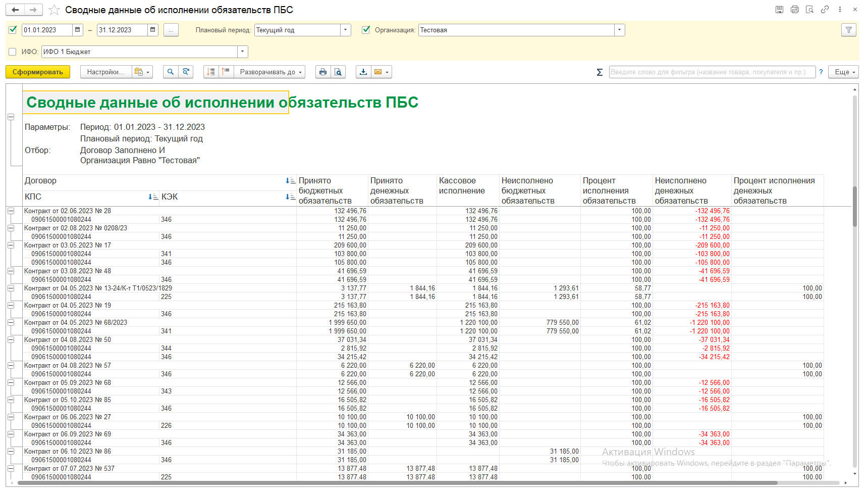Image resolution: width=868 pixels, height=492 pixels.
Task: Select Кассовое исполнение column header
Action: click(468, 190)
